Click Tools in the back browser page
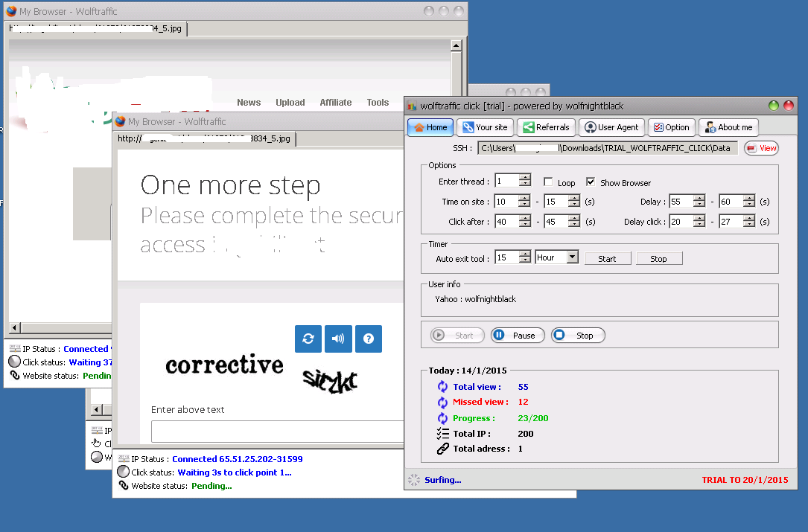The height and width of the screenshot is (532, 808). [x=378, y=103]
